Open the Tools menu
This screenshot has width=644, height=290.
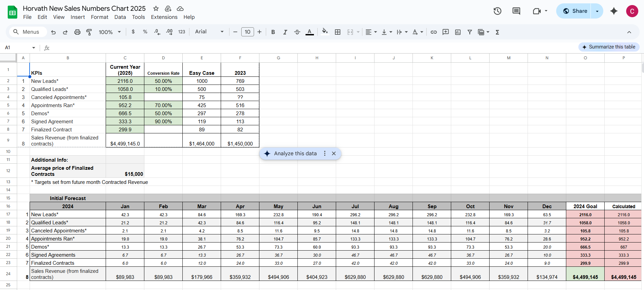pyautogui.click(x=138, y=17)
